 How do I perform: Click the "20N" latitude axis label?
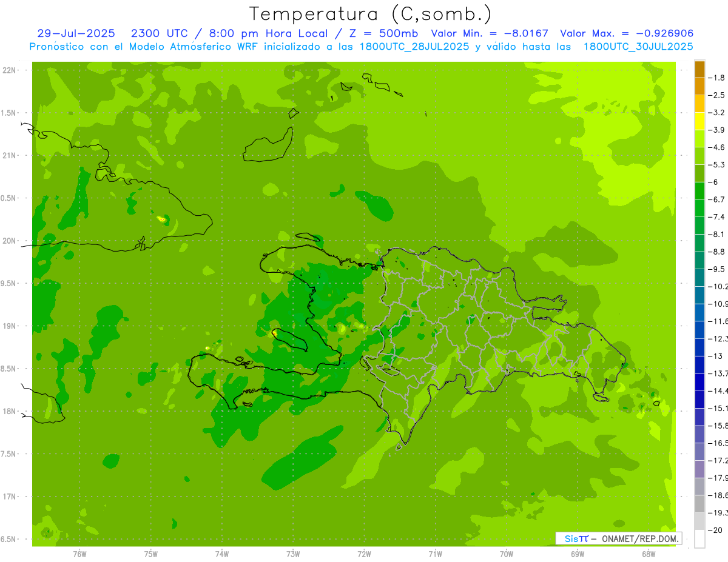(8, 241)
